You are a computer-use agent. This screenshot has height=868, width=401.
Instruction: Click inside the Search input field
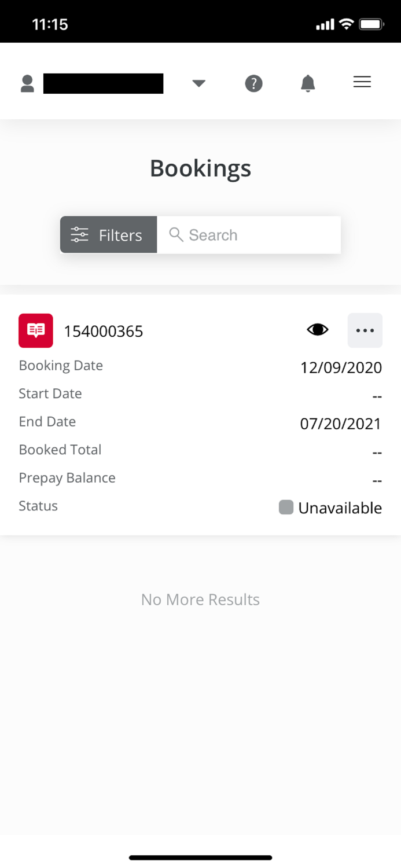coord(249,234)
